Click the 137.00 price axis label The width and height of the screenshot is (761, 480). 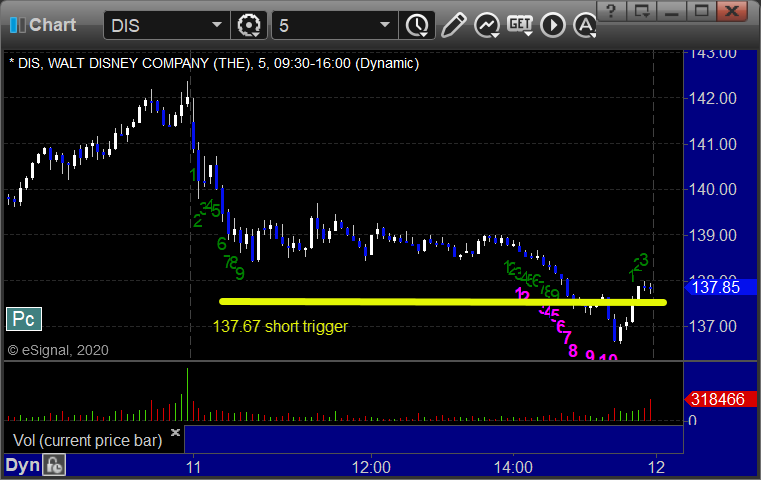coord(712,326)
